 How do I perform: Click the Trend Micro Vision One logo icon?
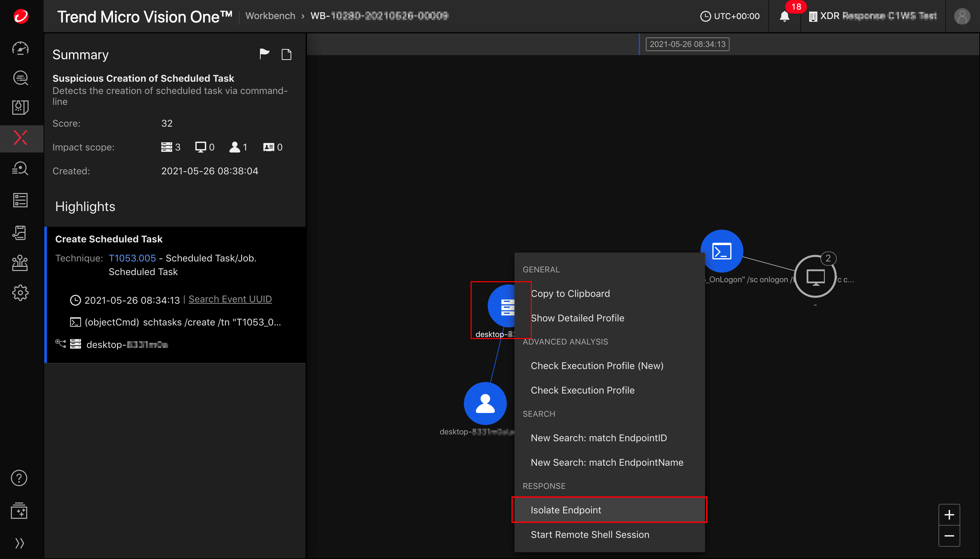click(x=21, y=15)
